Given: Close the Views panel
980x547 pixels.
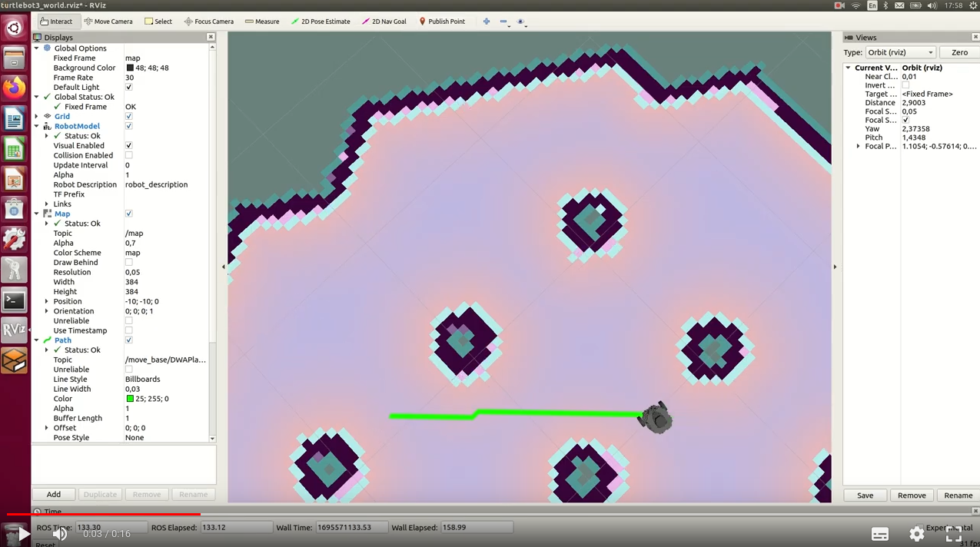Looking at the screenshot, I should pyautogui.click(x=975, y=37).
